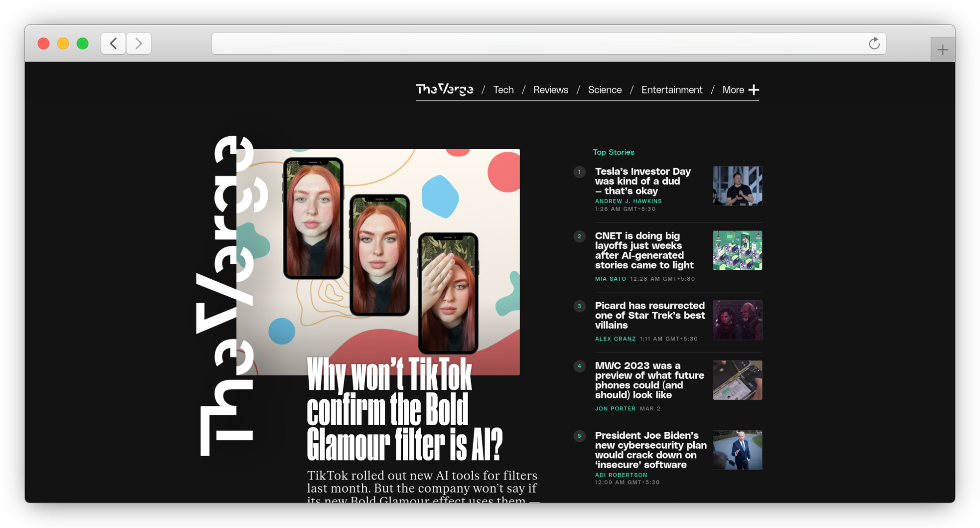
Task: Click the MAR 2 date label
Action: 650,408
